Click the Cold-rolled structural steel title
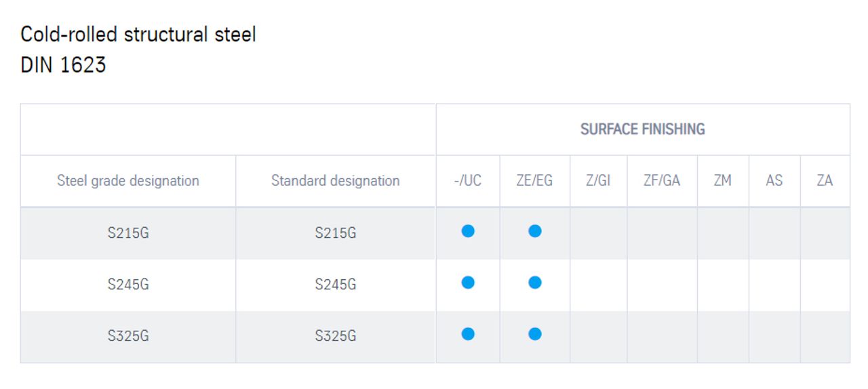 pos(138,34)
